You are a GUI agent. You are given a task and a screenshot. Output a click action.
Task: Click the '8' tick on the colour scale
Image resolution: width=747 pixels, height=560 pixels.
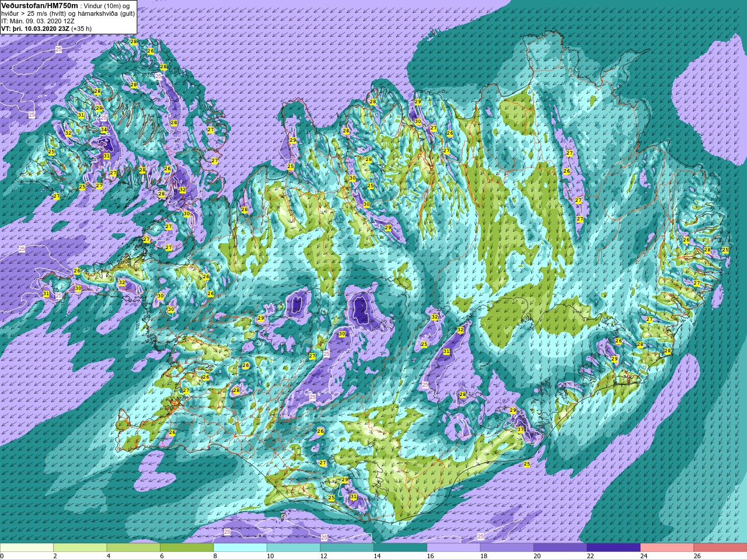(x=215, y=556)
